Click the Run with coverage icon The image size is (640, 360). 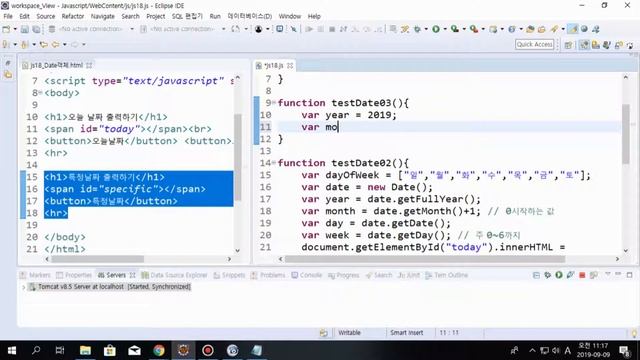pos(454,29)
